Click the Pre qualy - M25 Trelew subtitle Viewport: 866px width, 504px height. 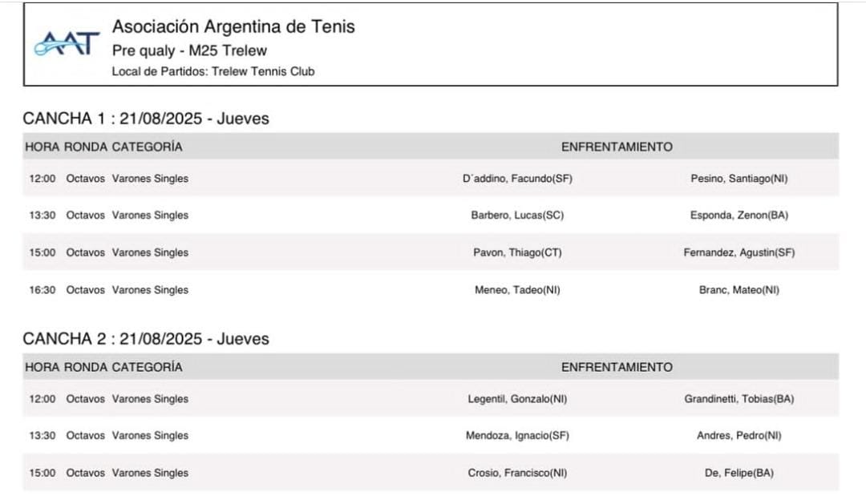pyautogui.click(x=189, y=50)
